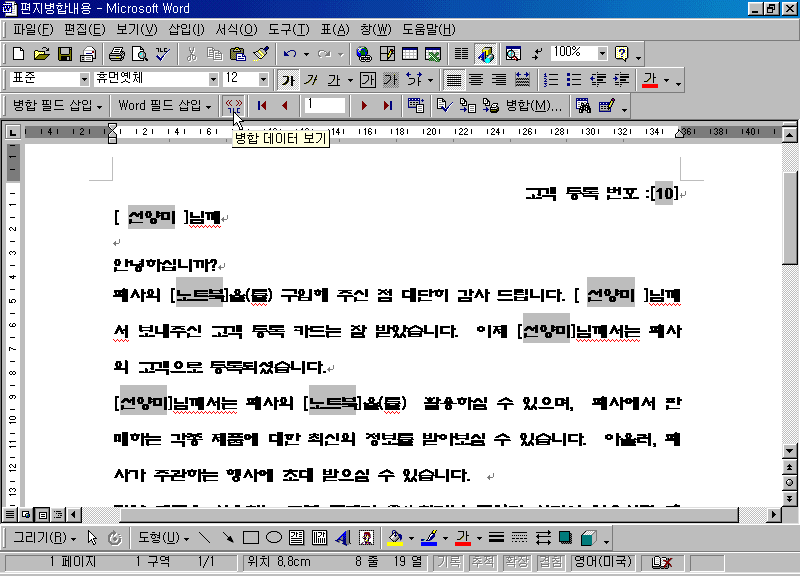This screenshot has width=800, height=576.
Task: Save the document with the floppy disk icon
Action: [x=65, y=54]
